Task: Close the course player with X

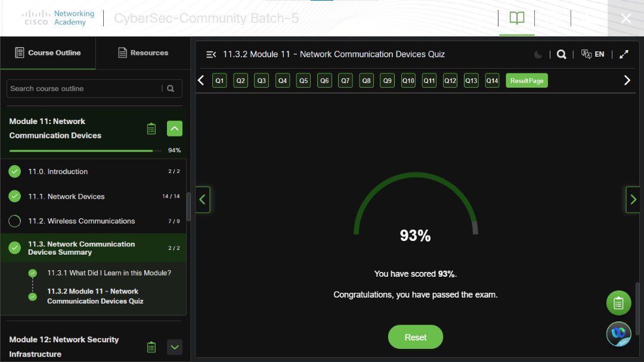Action: [x=626, y=18]
